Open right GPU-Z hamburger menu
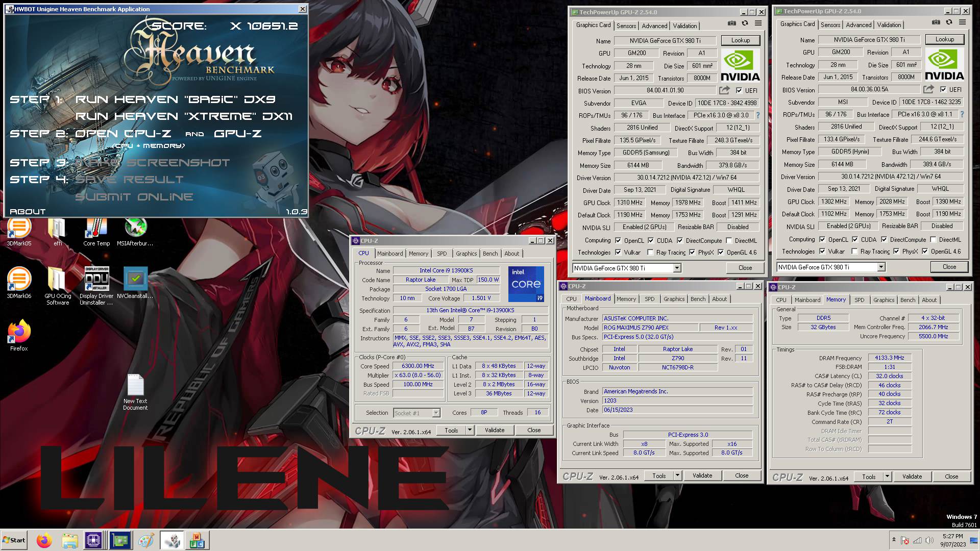The image size is (980, 551). pyautogui.click(x=963, y=22)
